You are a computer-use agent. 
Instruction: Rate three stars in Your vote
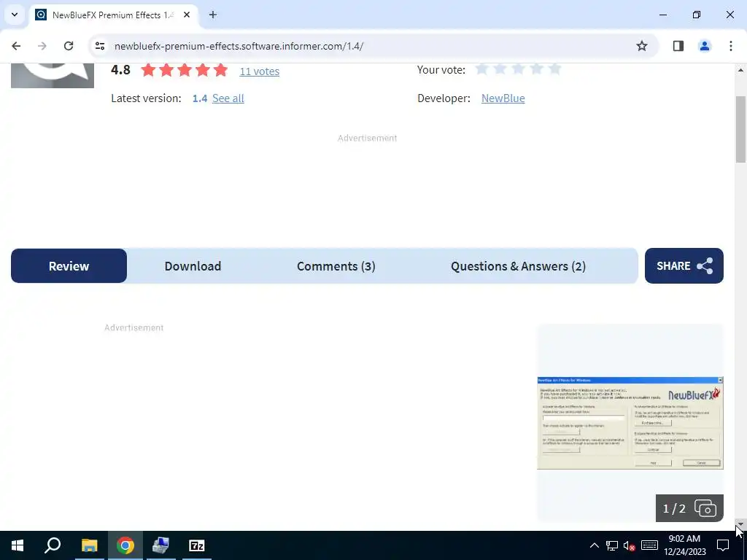(519, 69)
